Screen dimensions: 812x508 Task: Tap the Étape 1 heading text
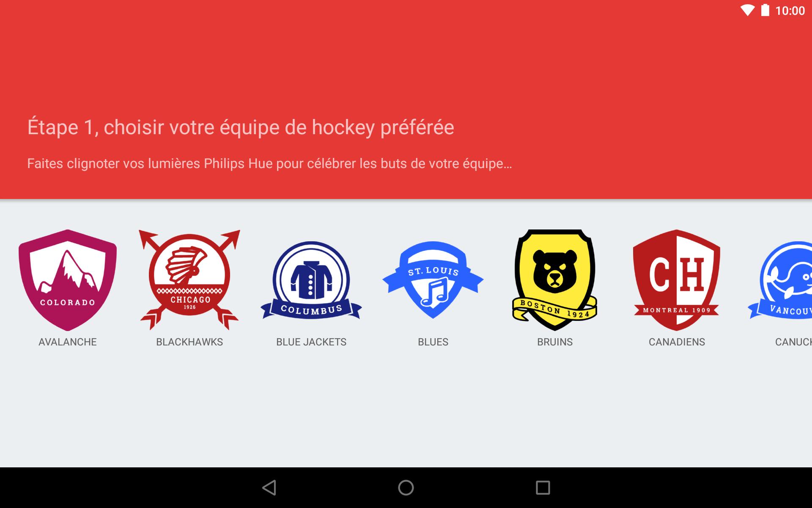[x=241, y=127]
